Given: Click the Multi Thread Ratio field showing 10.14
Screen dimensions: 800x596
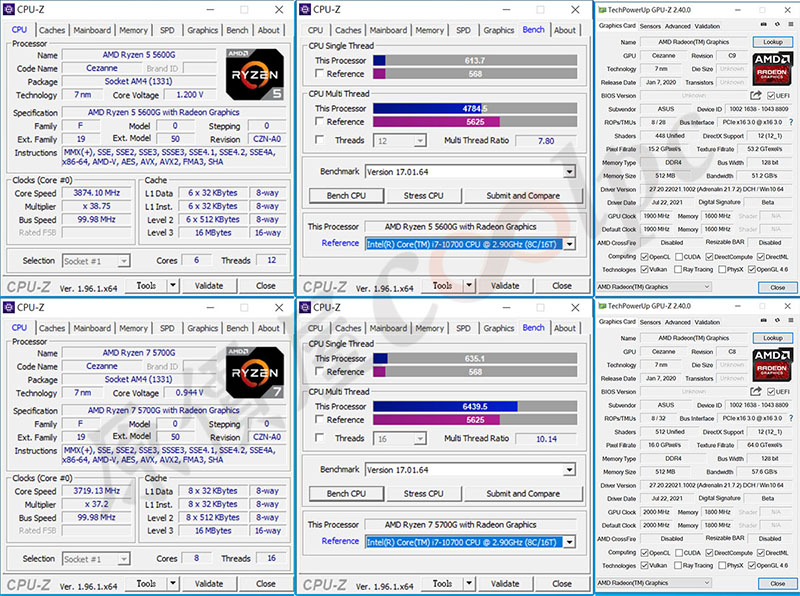Looking at the screenshot, I should (546, 439).
